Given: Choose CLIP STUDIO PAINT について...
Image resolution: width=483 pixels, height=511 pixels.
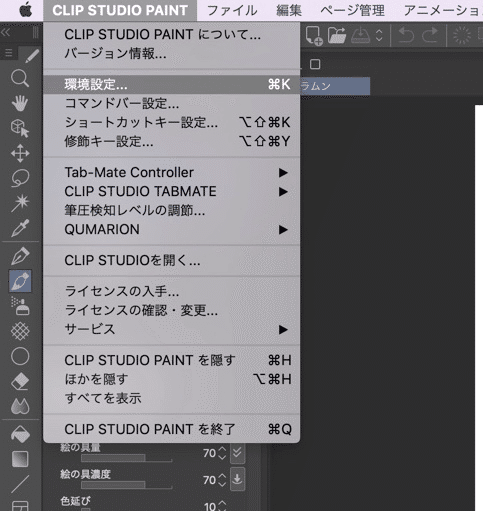Looking at the screenshot, I should 171,34.
